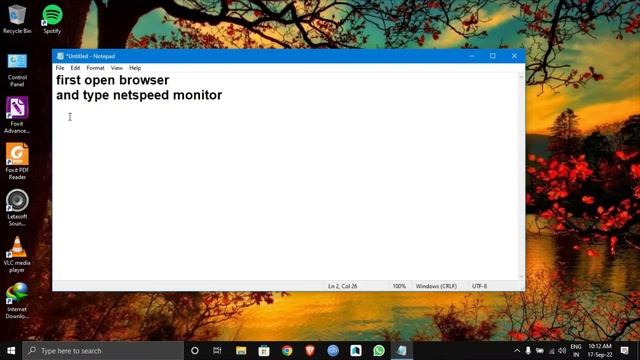
Task: Open the network tray icon
Action: pyautogui.click(x=551, y=351)
